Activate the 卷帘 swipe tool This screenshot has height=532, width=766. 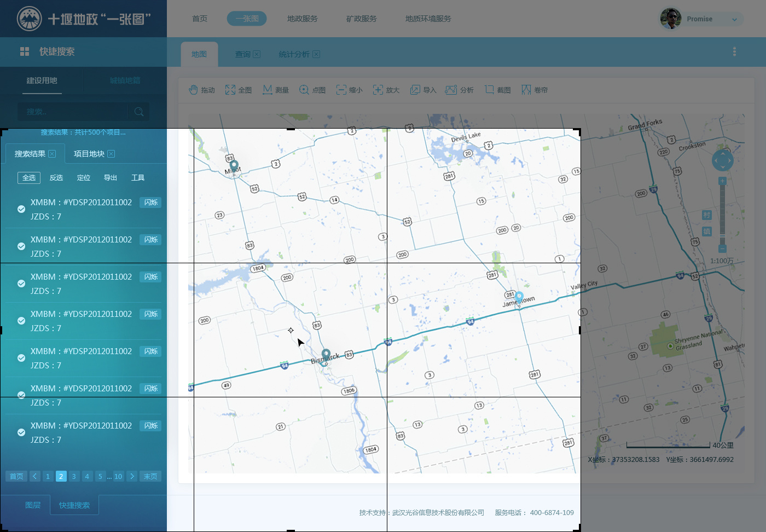pyautogui.click(x=535, y=90)
